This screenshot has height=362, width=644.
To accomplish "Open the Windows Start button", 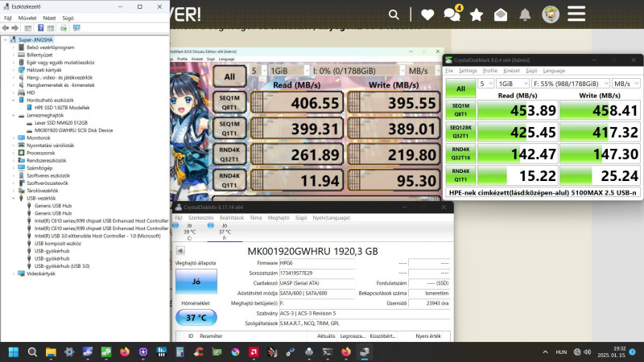I will pos(14,352).
